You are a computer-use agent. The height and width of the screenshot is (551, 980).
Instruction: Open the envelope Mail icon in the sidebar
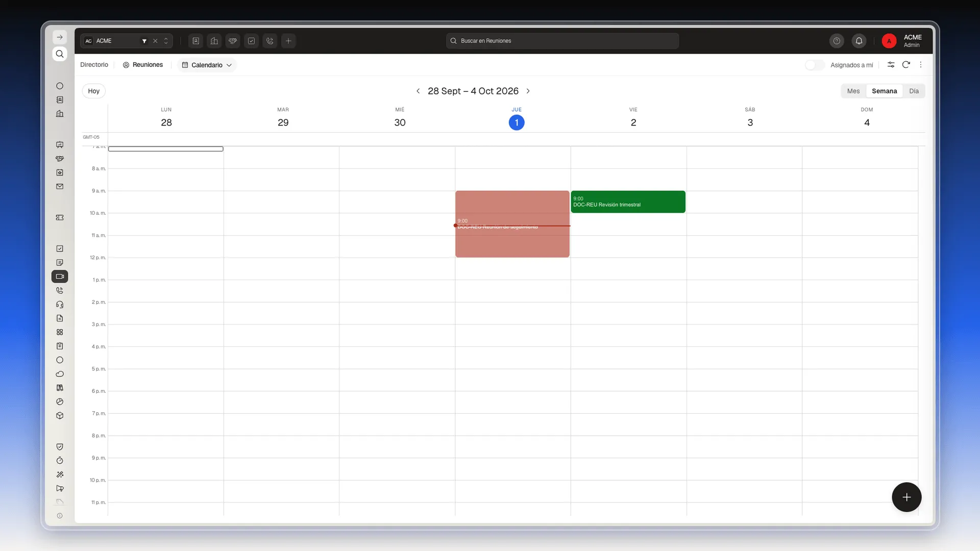[x=60, y=187]
